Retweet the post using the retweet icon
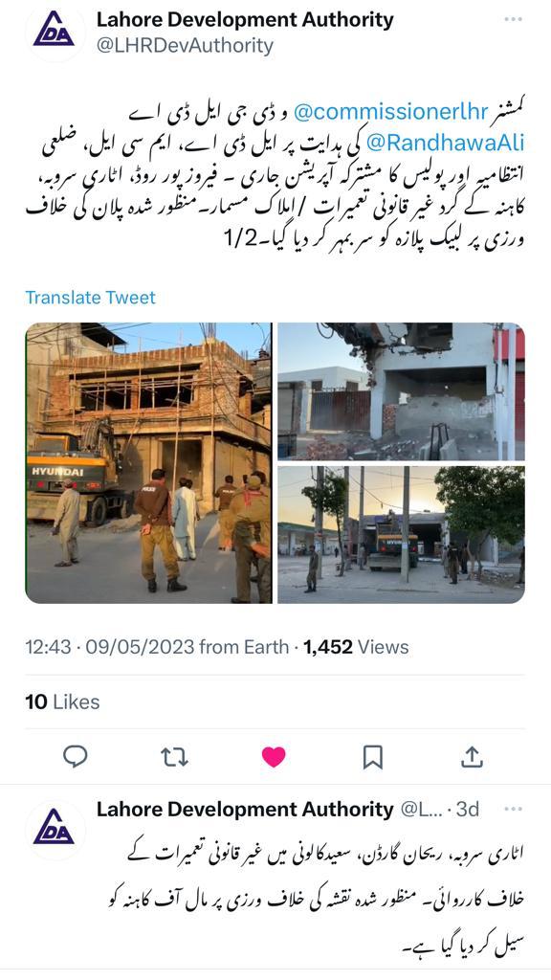The image size is (551, 980). coord(174,757)
